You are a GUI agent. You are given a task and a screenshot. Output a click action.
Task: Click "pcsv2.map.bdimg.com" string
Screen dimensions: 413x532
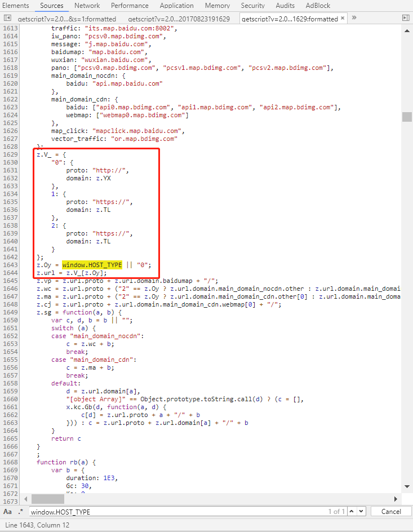[x=287, y=68]
